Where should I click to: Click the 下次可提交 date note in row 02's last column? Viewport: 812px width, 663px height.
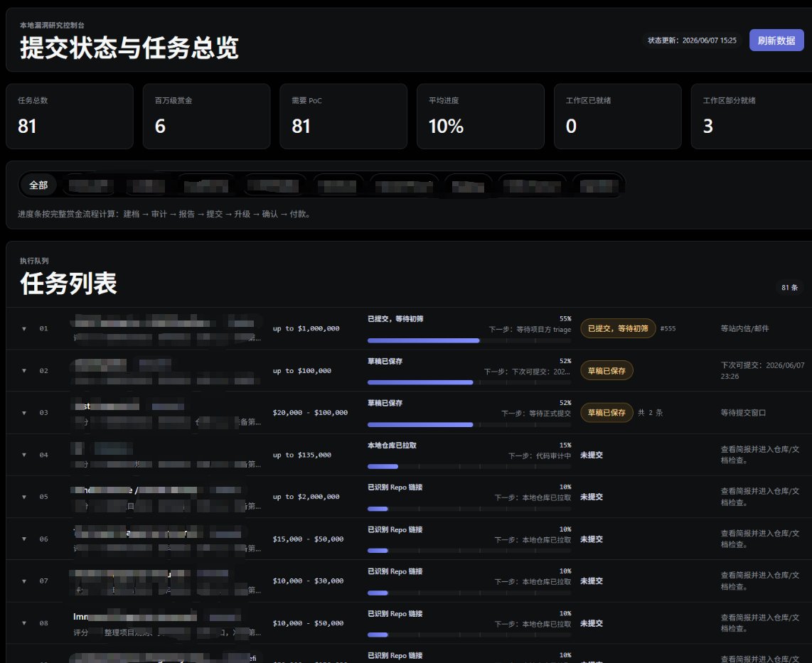click(x=762, y=370)
